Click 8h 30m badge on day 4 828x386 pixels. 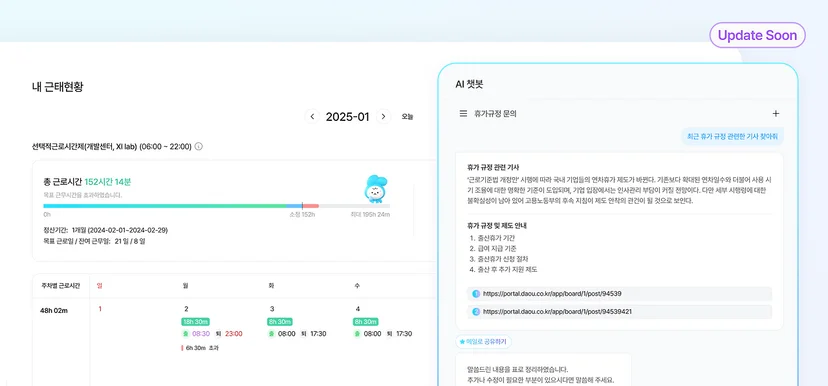pos(366,322)
